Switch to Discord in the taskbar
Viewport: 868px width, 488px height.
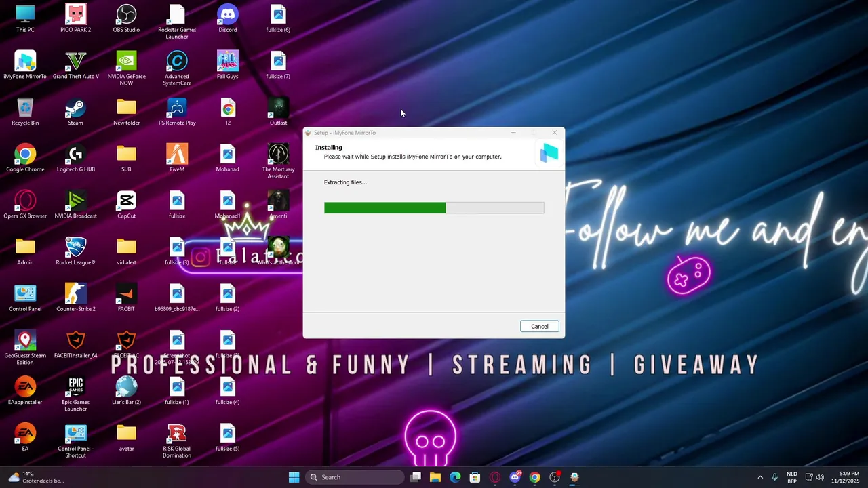[515, 477]
